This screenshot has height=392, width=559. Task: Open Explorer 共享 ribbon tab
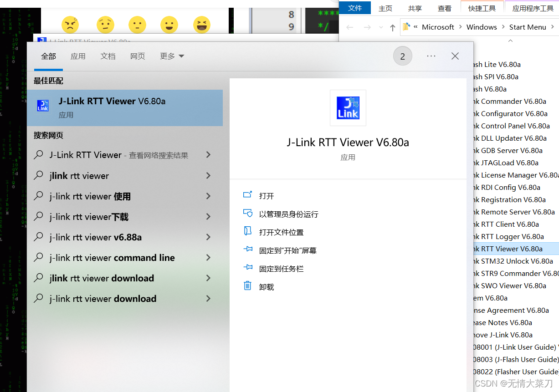click(x=415, y=8)
